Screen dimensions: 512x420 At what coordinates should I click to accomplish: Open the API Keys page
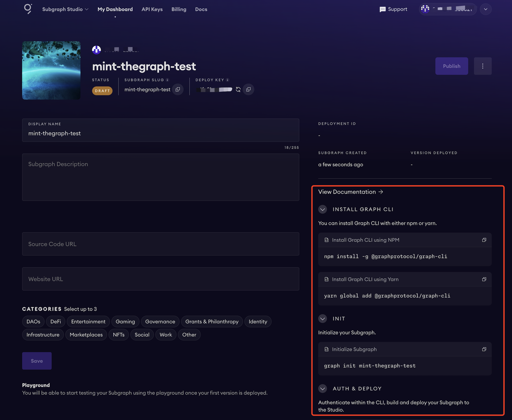click(152, 9)
